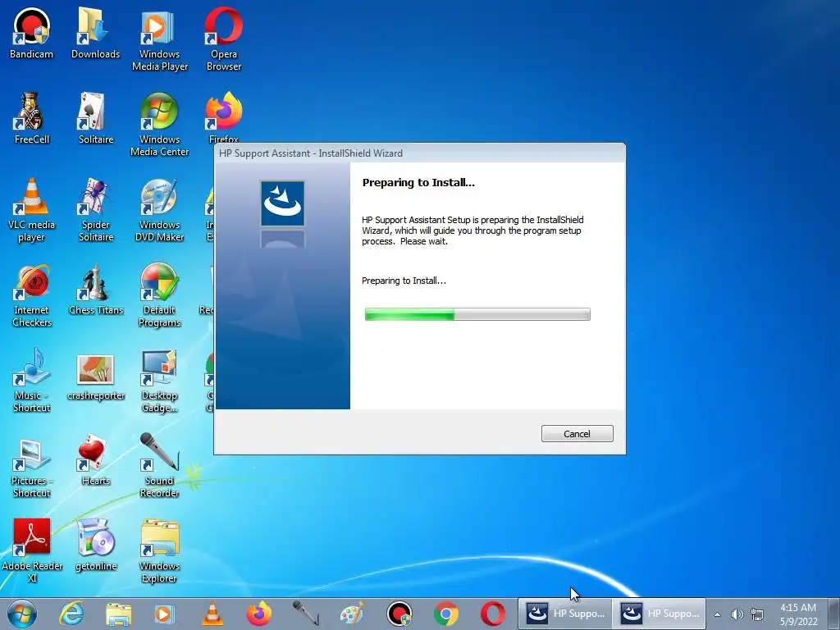Click the Show desktop strip after the clock
This screenshot has width=840, height=630.
coord(834,614)
